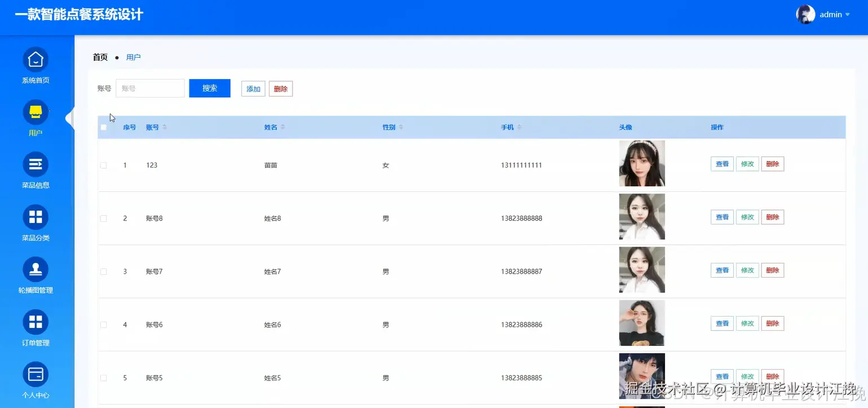Open the 订单管理 grid icon

click(36, 322)
